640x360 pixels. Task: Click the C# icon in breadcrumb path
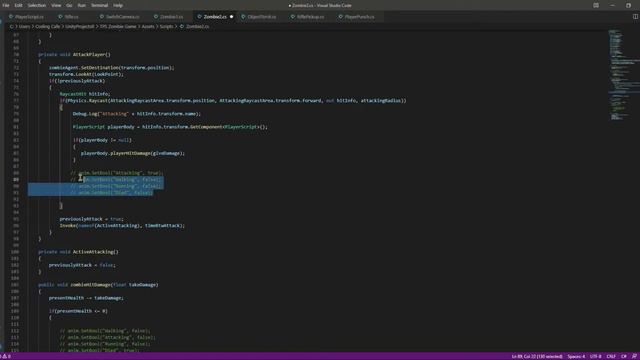pyautogui.click(x=182, y=27)
